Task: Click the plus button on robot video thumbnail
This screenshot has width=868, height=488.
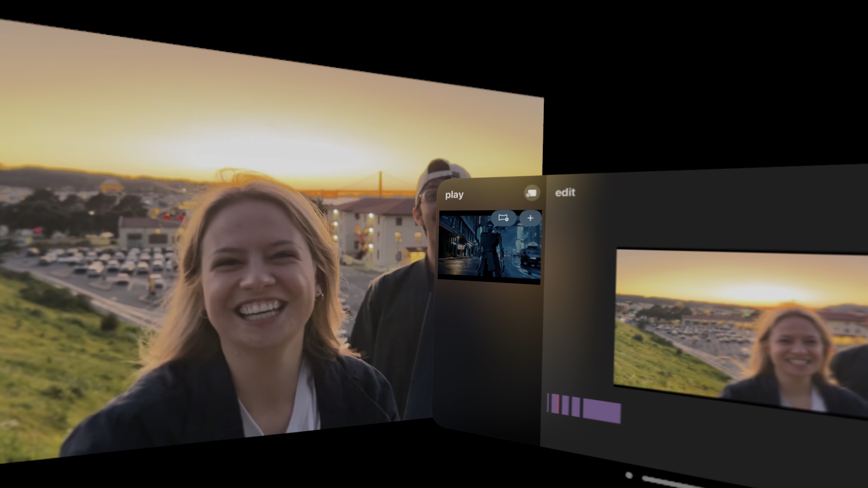Action: 530,218
